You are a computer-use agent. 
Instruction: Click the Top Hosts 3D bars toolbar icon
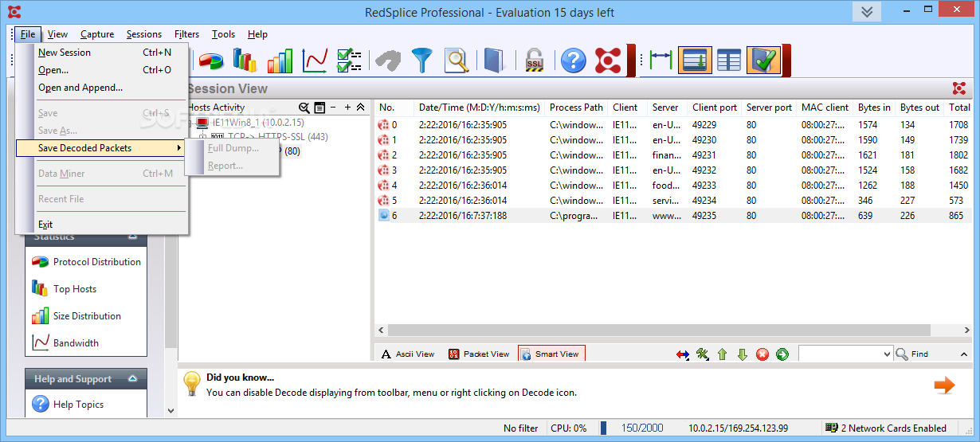(x=245, y=61)
